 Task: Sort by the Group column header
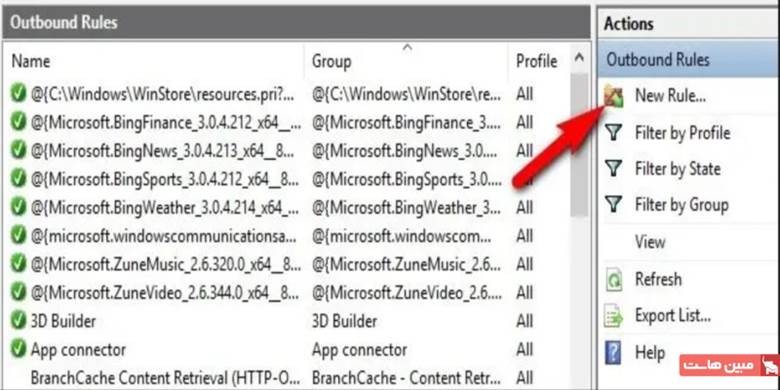(331, 62)
